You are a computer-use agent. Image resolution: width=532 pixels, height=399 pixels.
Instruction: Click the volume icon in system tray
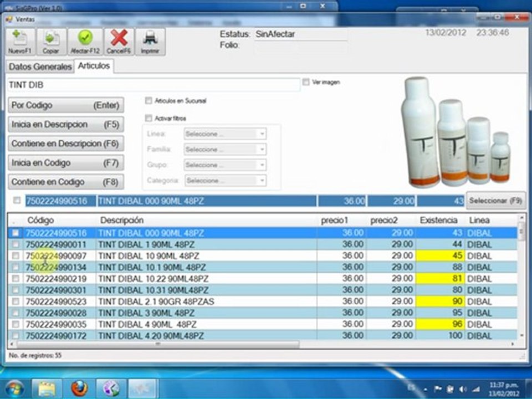(462, 389)
